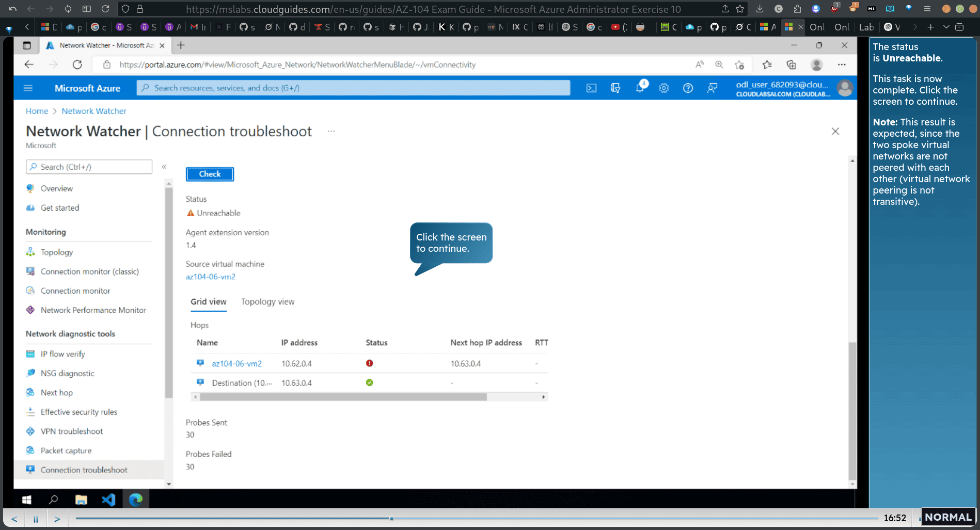Click the NORMAL mode button
Image resolution: width=980 pixels, height=530 pixels.
point(948,517)
